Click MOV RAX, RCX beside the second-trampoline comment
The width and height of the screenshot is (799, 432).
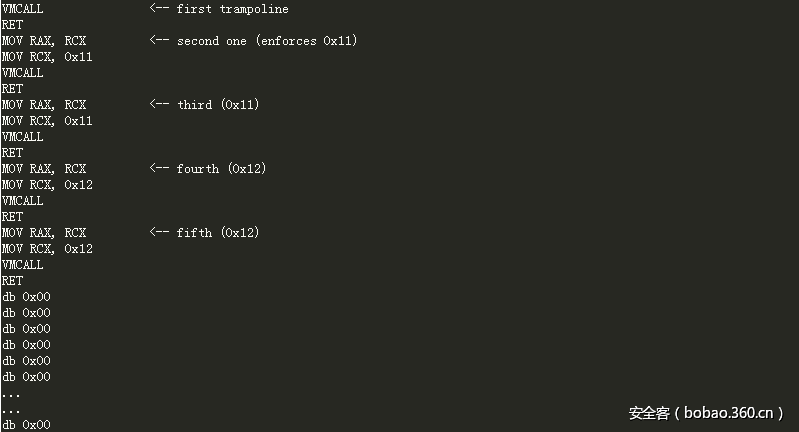tap(44, 41)
